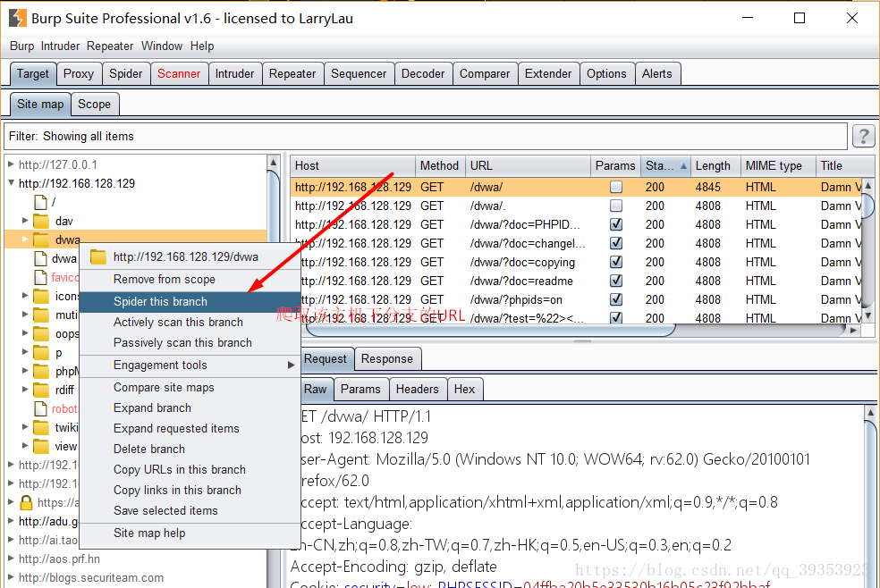Screen dimensions: 880x588
Task: Expand the rdiff folder arrow
Action: [x=25, y=389]
